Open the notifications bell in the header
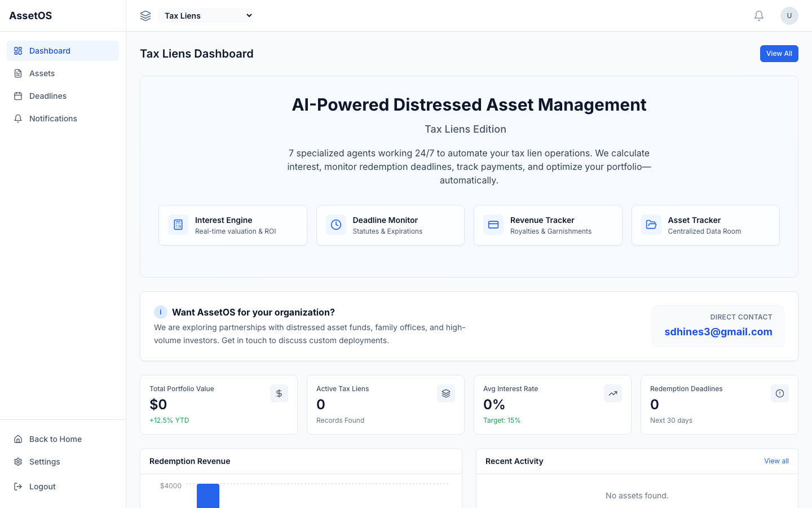Viewport: 812px width, 508px height. click(x=759, y=16)
